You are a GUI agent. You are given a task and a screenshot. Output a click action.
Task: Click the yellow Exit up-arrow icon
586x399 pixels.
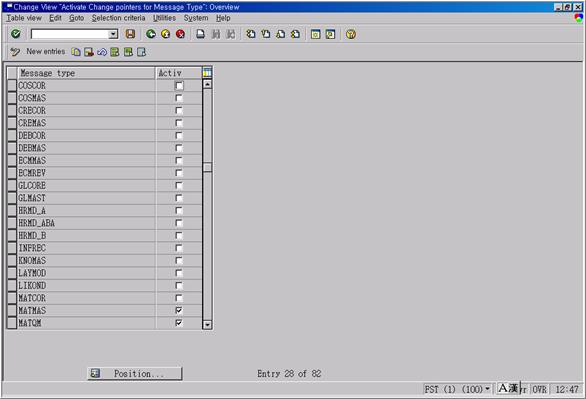click(166, 34)
